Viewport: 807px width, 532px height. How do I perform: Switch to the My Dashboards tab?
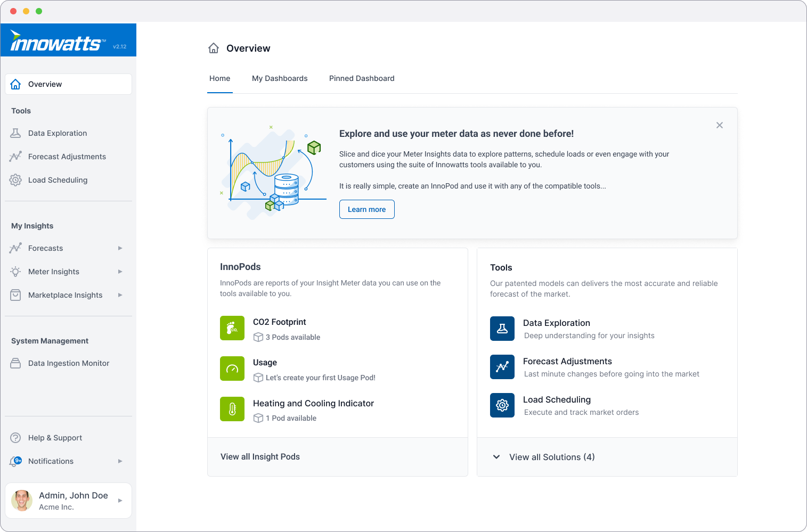coord(280,78)
